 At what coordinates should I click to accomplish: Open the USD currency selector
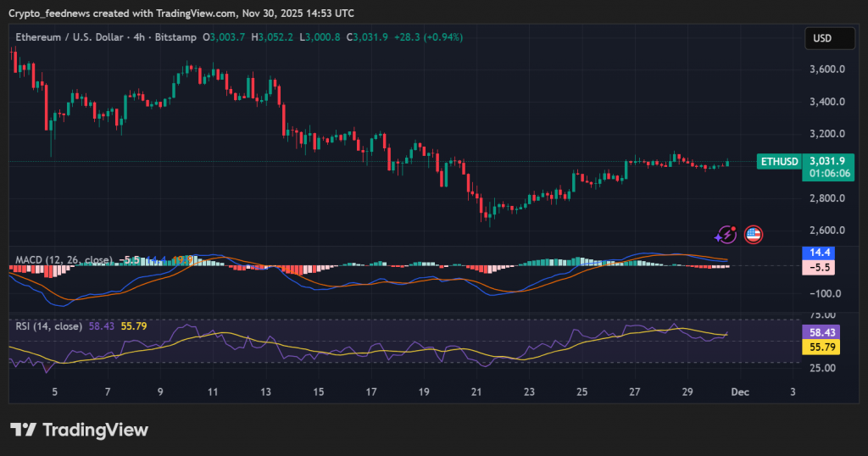click(822, 38)
